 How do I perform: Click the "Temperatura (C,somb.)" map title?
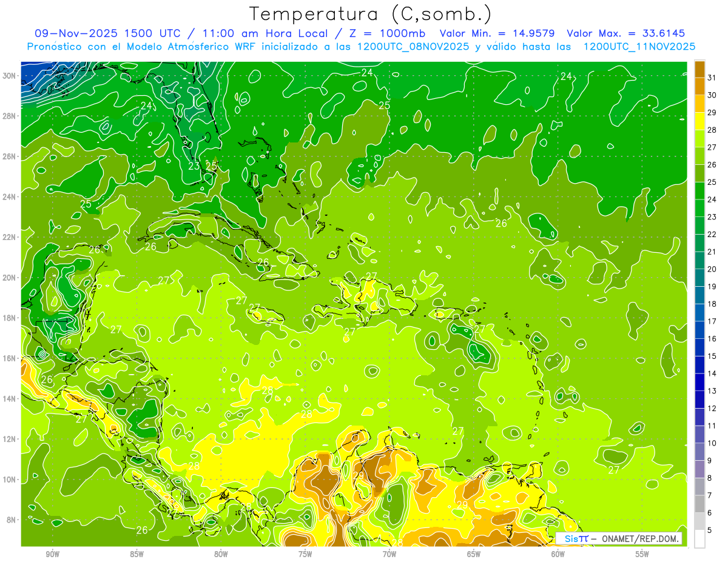[x=370, y=14]
